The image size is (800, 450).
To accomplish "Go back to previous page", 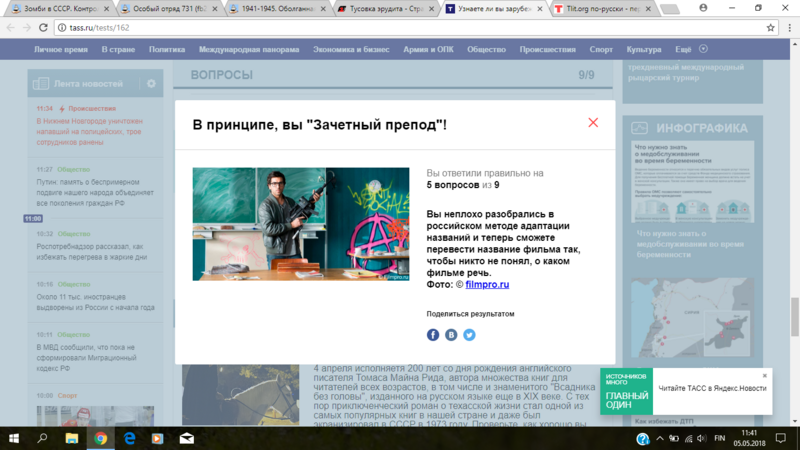I will click(11, 28).
